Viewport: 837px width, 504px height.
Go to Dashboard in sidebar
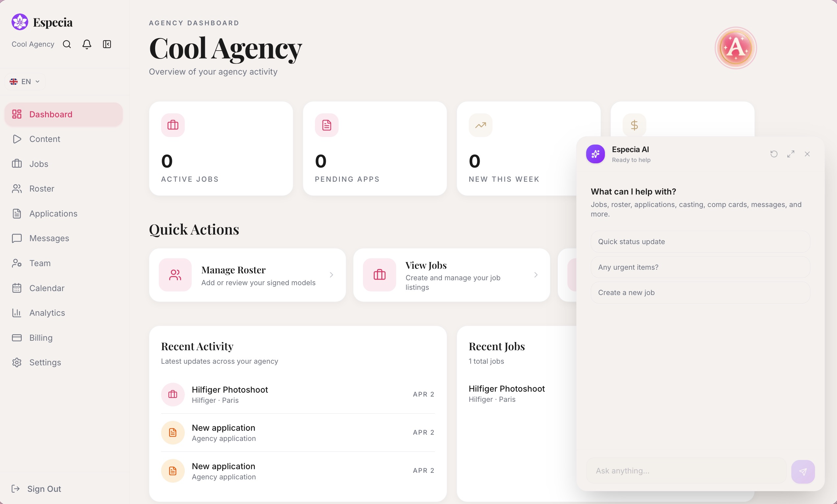(63, 114)
